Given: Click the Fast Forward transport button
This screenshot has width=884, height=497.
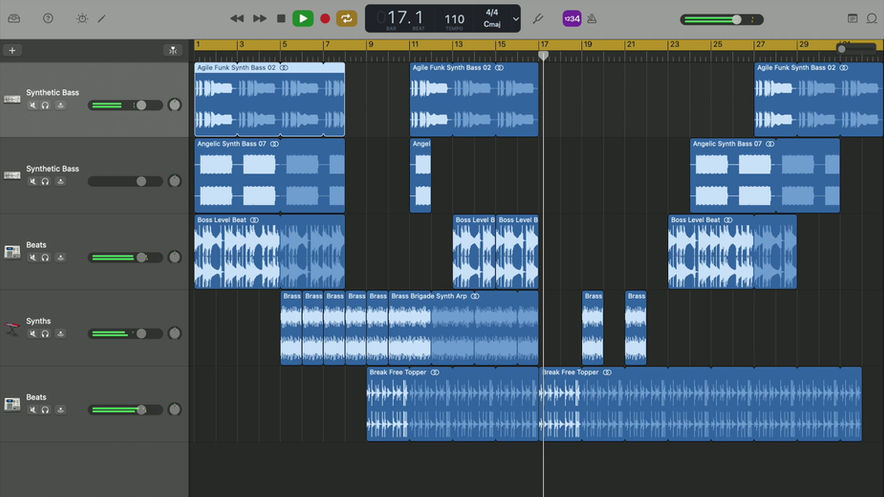Looking at the screenshot, I should tap(259, 19).
